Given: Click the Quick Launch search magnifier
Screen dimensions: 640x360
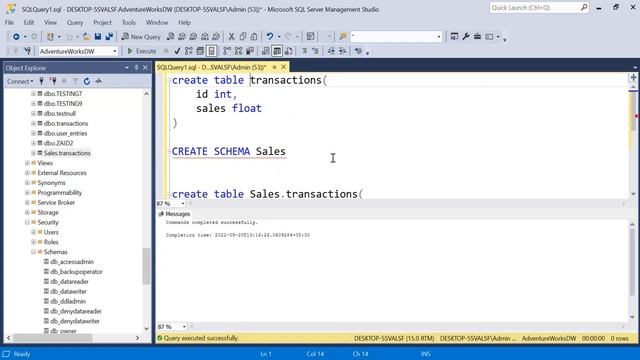Looking at the screenshot, I should 584,7.
